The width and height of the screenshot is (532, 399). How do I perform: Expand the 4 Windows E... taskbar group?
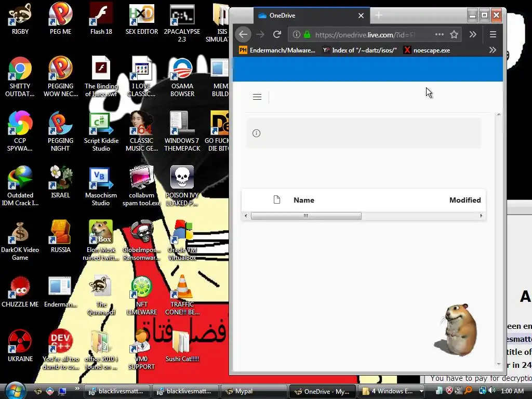pos(392,391)
